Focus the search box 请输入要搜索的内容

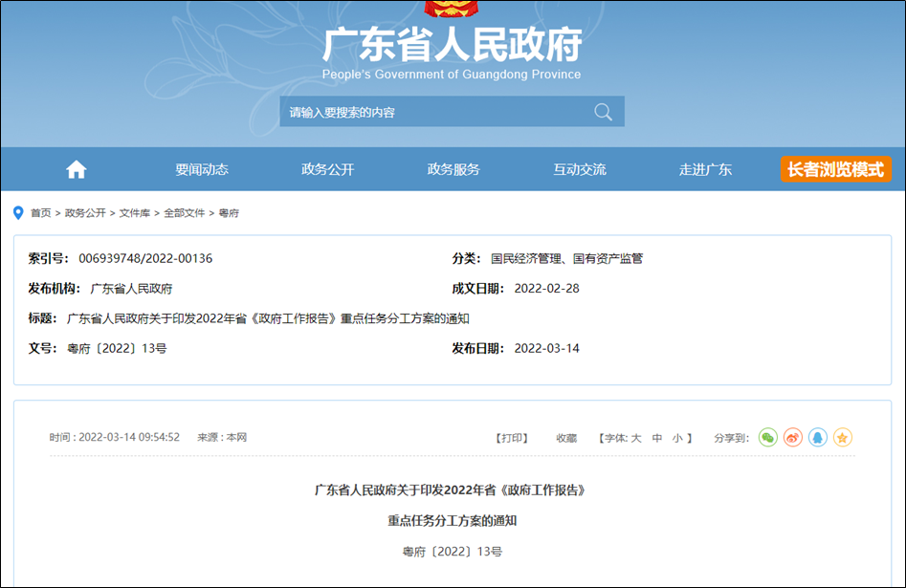point(452,112)
